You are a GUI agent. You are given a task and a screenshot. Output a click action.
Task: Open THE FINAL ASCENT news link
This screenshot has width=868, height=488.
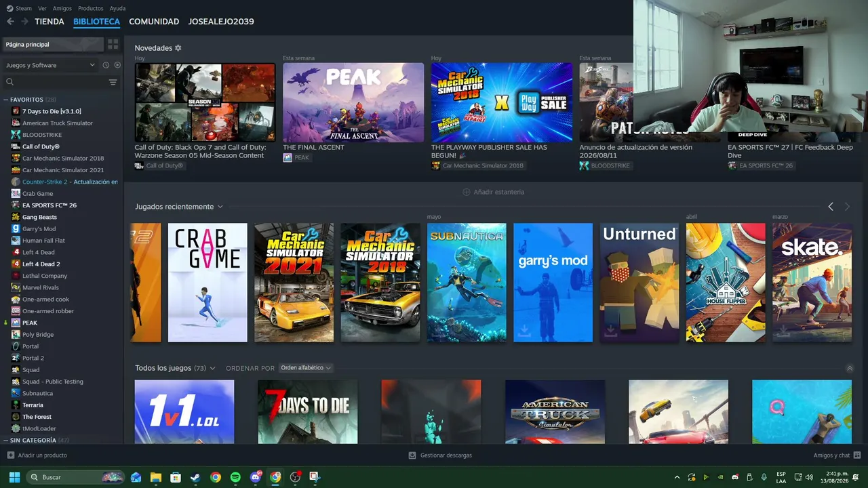[x=313, y=147]
